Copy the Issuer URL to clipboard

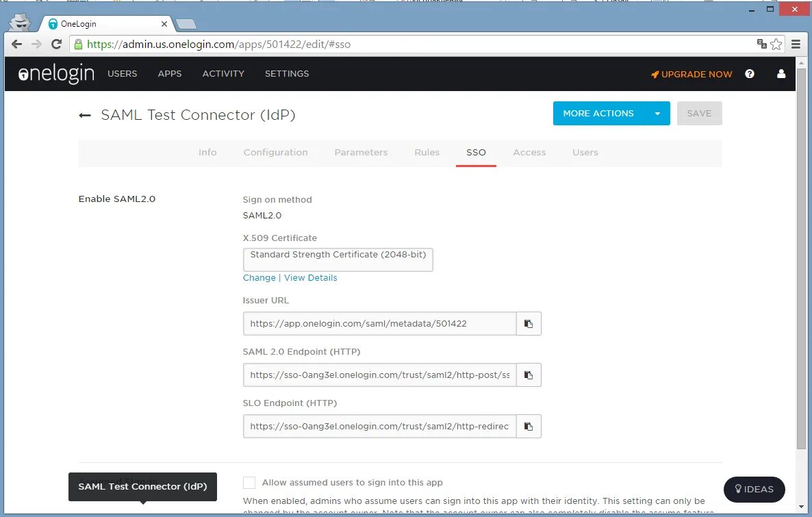pyautogui.click(x=529, y=324)
